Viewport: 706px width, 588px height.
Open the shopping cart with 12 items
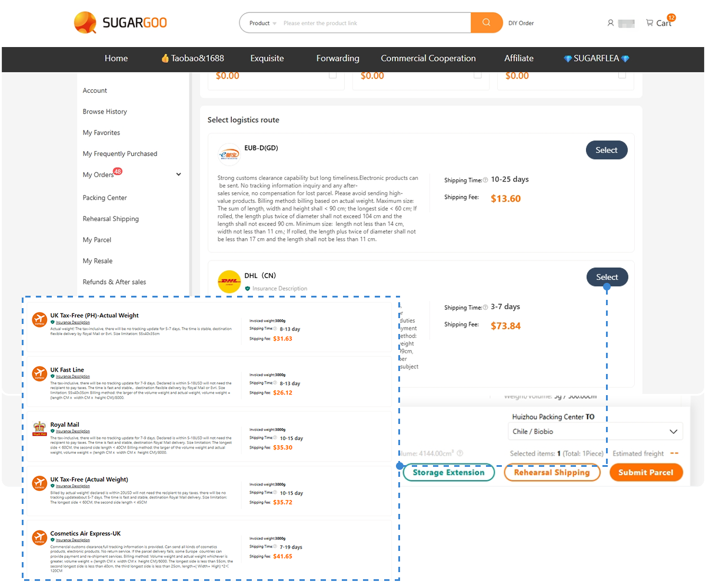click(660, 24)
